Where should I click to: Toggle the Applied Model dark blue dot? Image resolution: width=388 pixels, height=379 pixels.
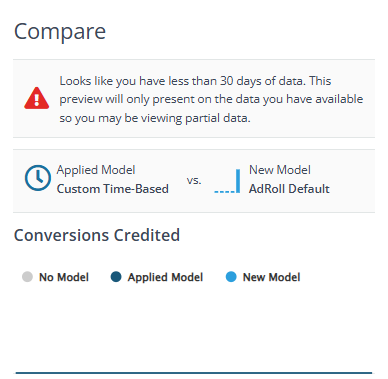(x=116, y=277)
